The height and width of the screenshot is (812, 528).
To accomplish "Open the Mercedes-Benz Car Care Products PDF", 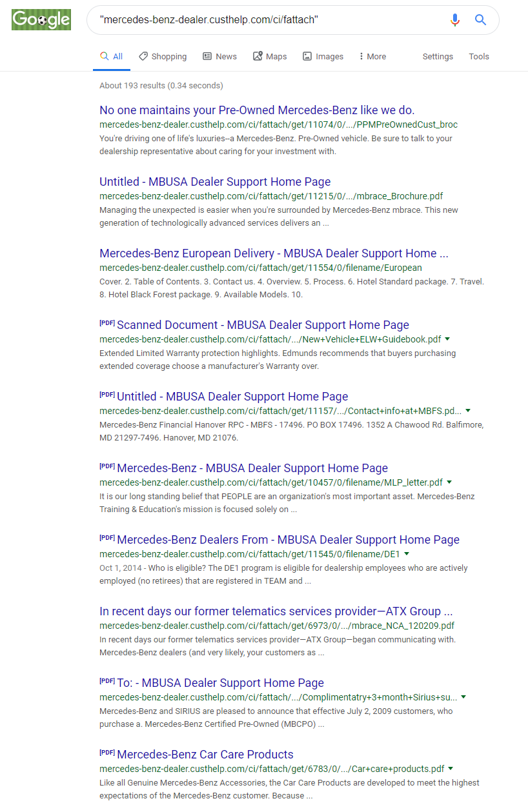I will (205, 755).
